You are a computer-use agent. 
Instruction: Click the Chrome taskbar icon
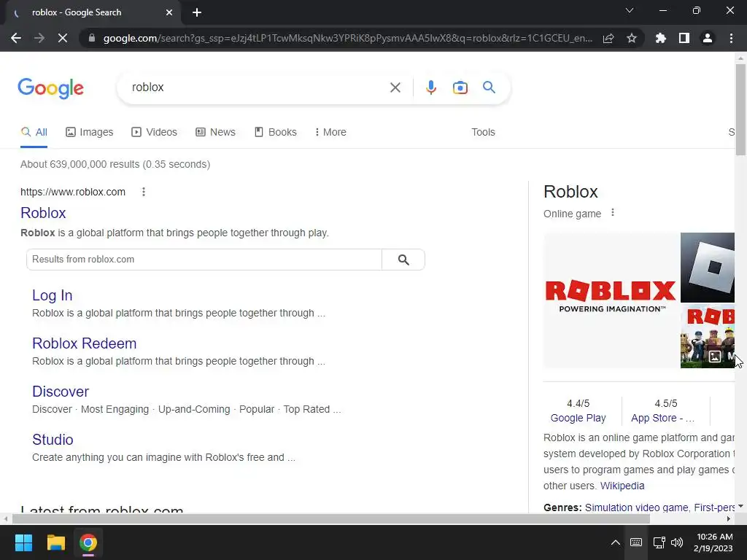(88, 542)
